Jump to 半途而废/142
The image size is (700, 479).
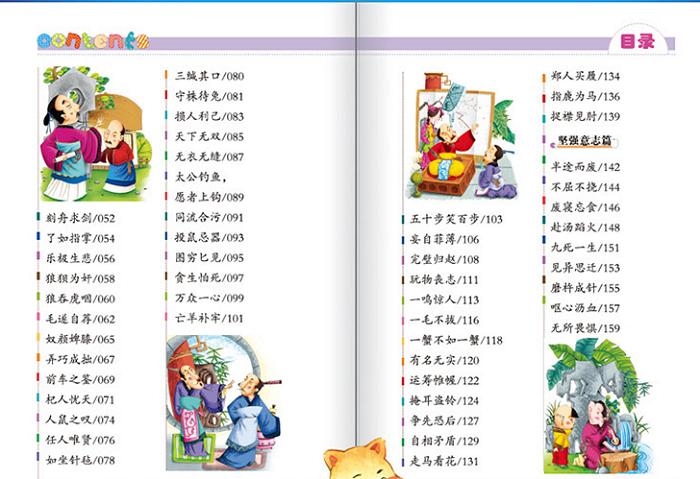(586, 167)
